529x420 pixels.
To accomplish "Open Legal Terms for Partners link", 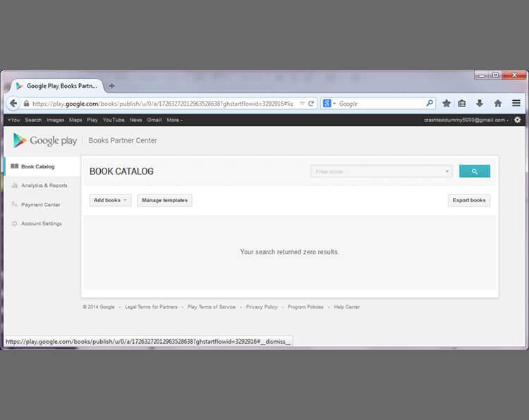I will (x=151, y=307).
